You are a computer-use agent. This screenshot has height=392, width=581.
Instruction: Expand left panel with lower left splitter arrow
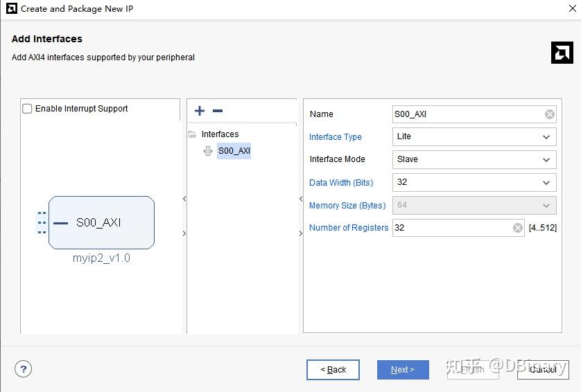coord(184,233)
